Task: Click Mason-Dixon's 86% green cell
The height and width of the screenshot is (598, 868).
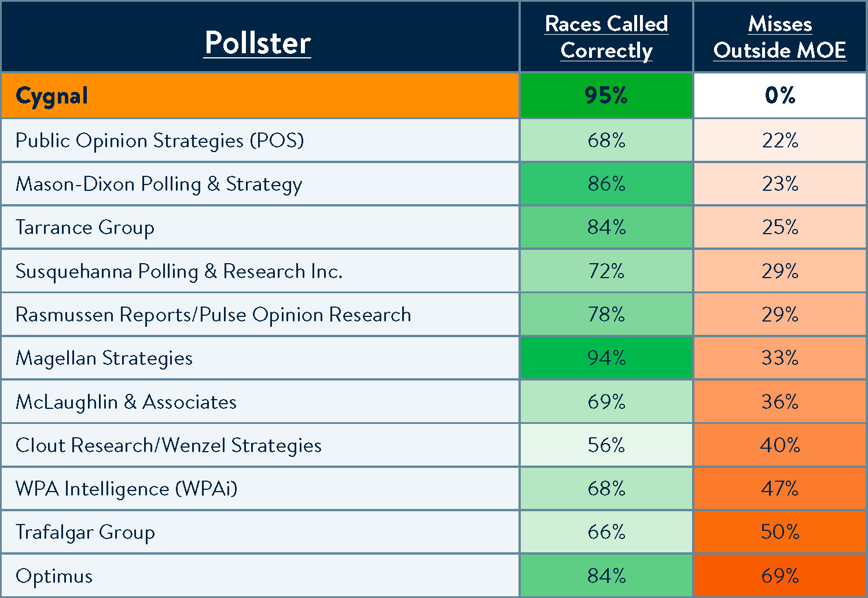Action: click(606, 184)
